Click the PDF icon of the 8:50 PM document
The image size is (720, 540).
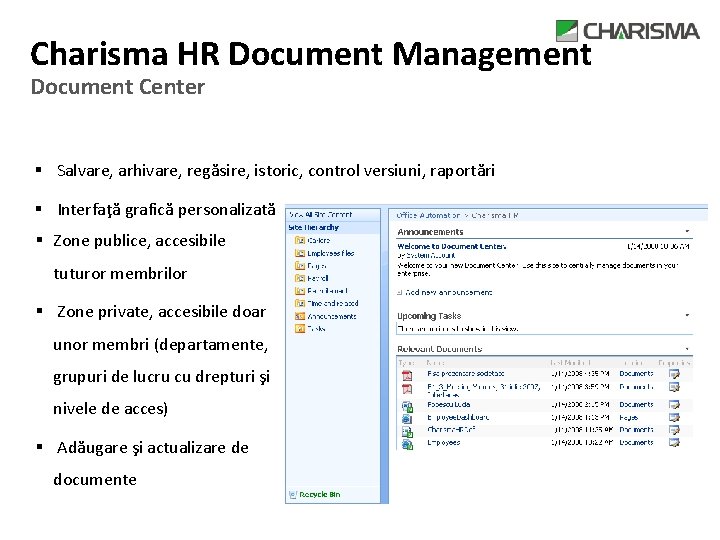pos(407,388)
